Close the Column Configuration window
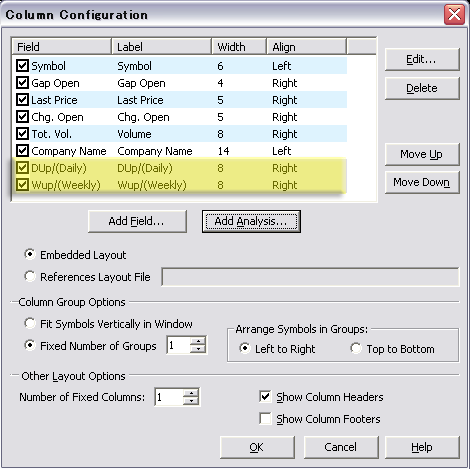470x469 pixels. tap(454, 15)
